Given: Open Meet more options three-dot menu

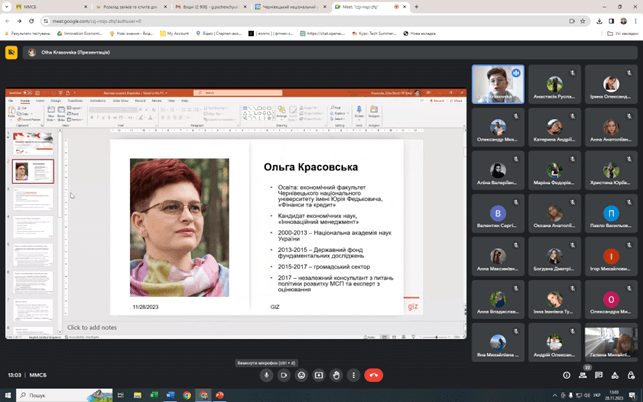Looking at the screenshot, I should (354, 375).
